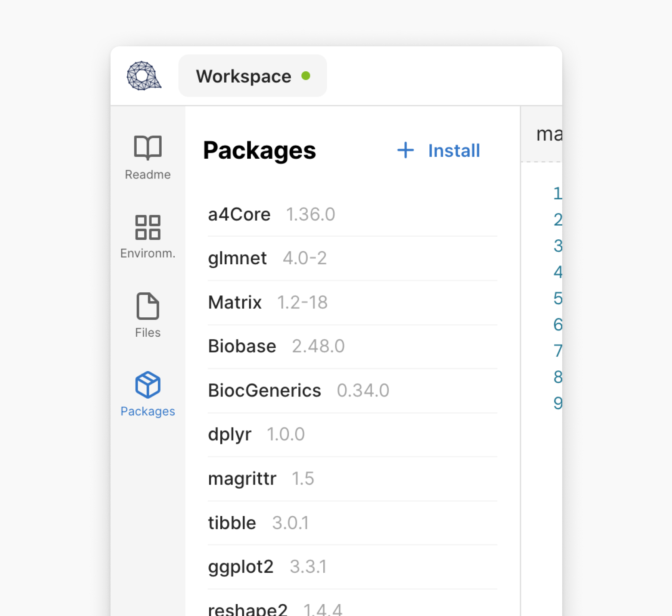Select the glmnet package row

[352, 258]
